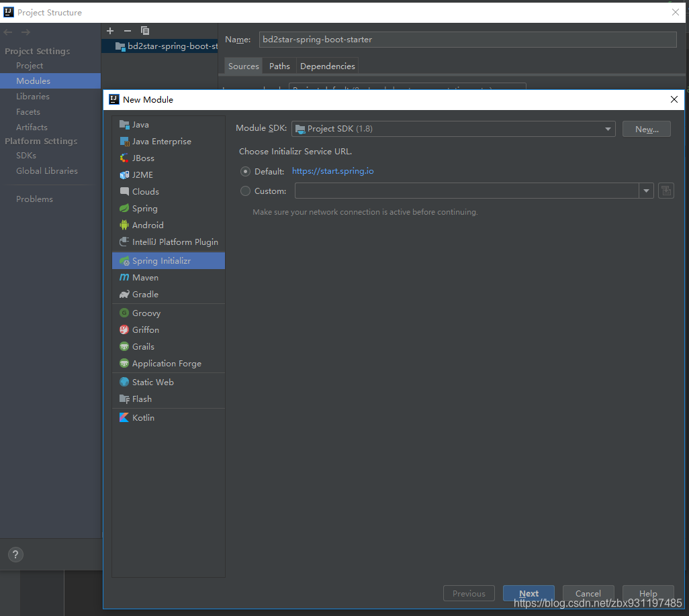The height and width of the screenshot is (616, 689).
Task: Select Clouds module type text
Action: coord(146,191)
